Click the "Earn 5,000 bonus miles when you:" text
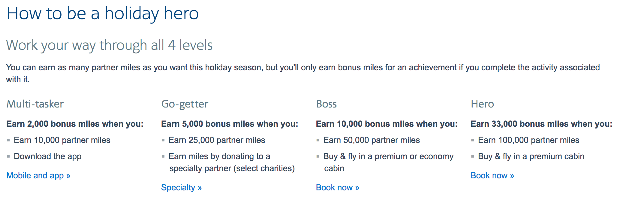The width and height of the screenshot is (644, 209). [x=230, y=124]
